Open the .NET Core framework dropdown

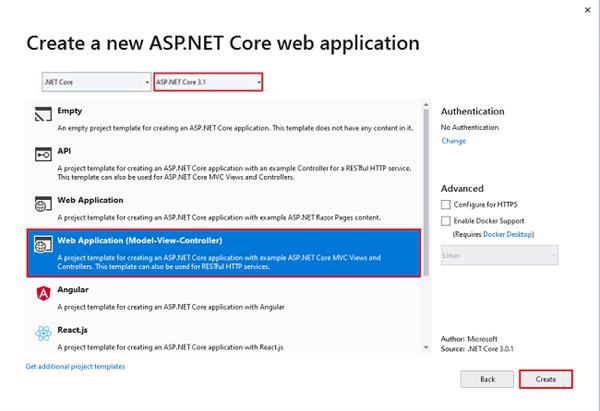pos(95,81)
